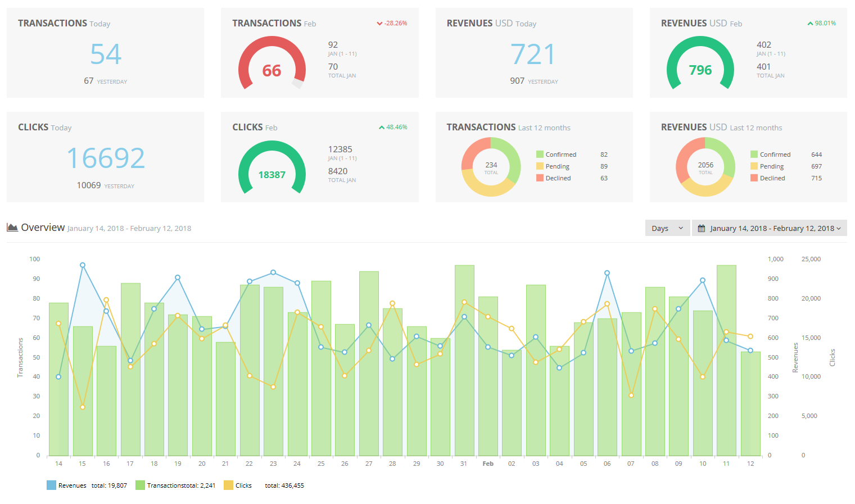Open the Days interval dropdown
The width and height of the screenshot is (855, 504).
click(x=667, y=228)
